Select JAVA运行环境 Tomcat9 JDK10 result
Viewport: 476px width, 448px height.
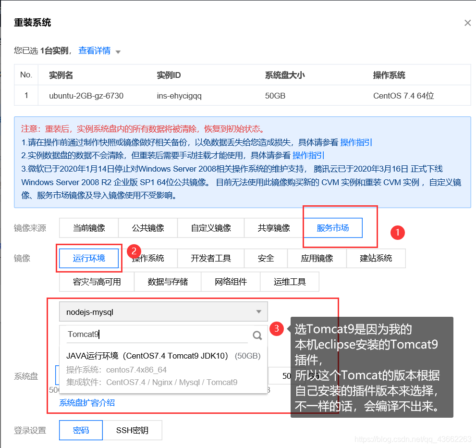coord(163,369)
